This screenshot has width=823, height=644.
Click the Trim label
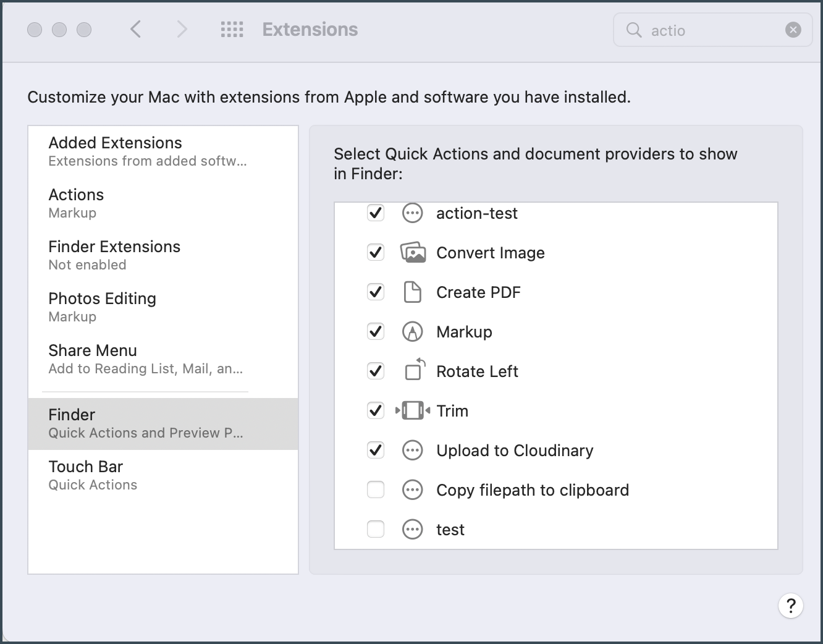[x=452, y=411]
